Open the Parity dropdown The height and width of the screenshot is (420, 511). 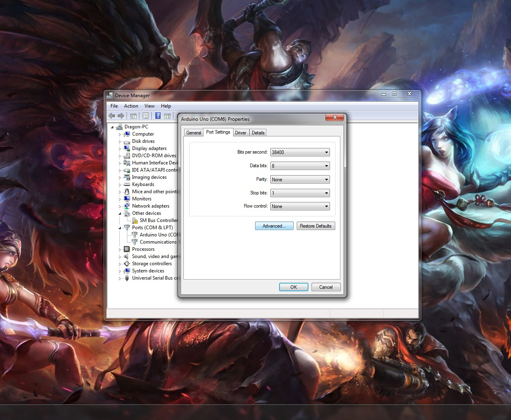point(300,180)
